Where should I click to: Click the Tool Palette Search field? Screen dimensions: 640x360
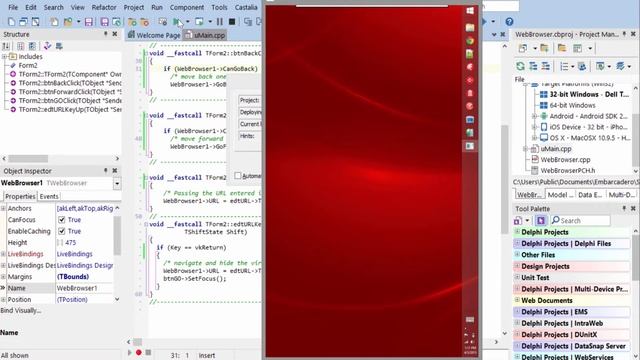(x=581, y=220)
